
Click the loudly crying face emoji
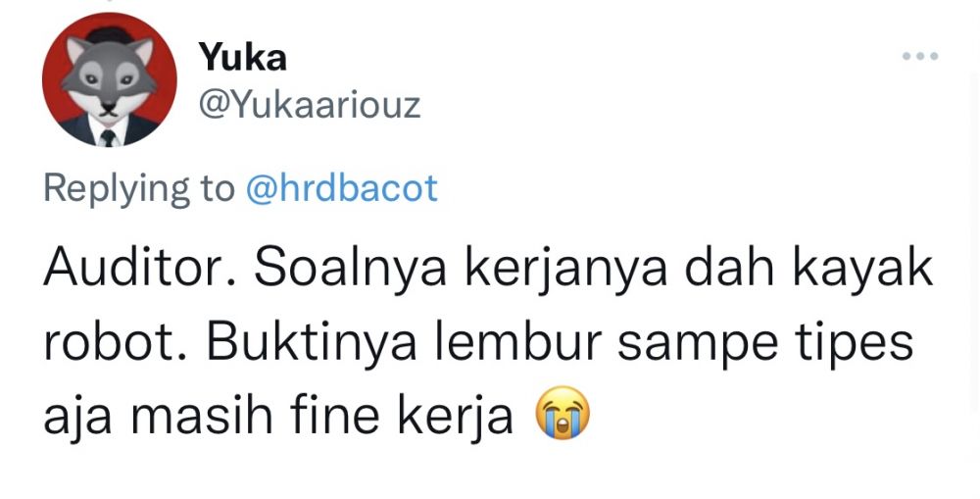[563, 413]
